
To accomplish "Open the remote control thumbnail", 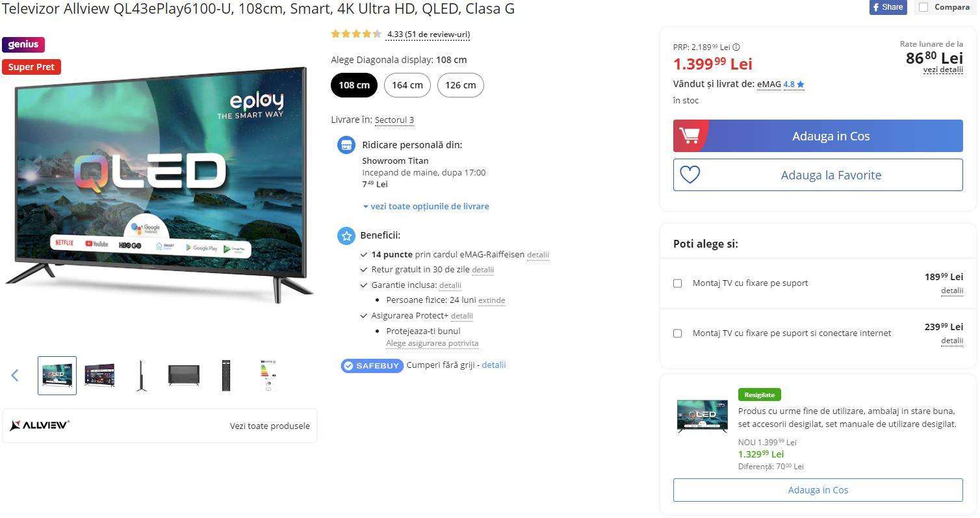I will click(226, 375).
